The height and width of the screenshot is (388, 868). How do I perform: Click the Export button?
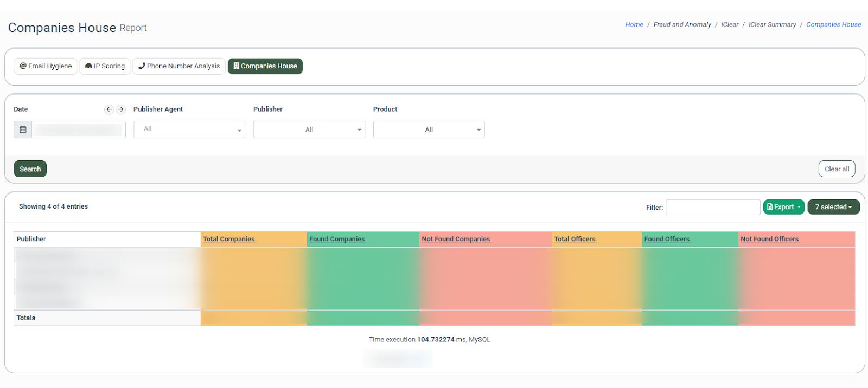[x=783, y=207]
